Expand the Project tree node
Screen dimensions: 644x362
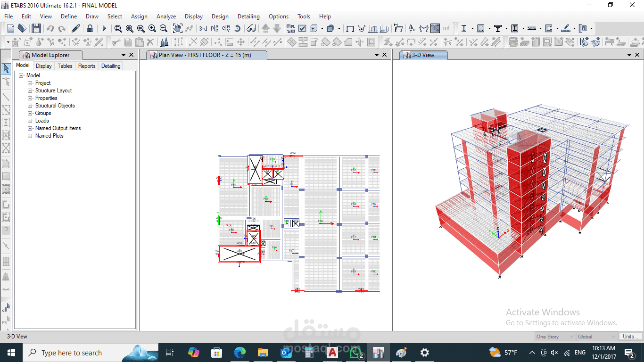point(30,83)
